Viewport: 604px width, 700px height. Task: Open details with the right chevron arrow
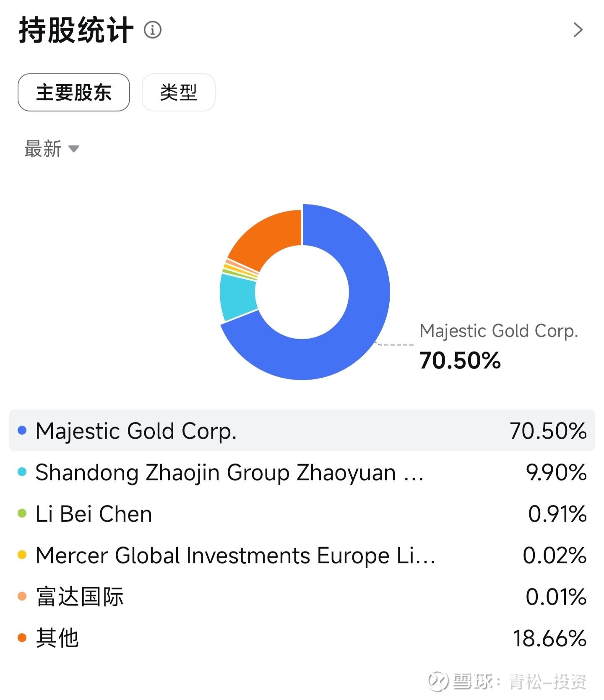[x=578, y=30]
